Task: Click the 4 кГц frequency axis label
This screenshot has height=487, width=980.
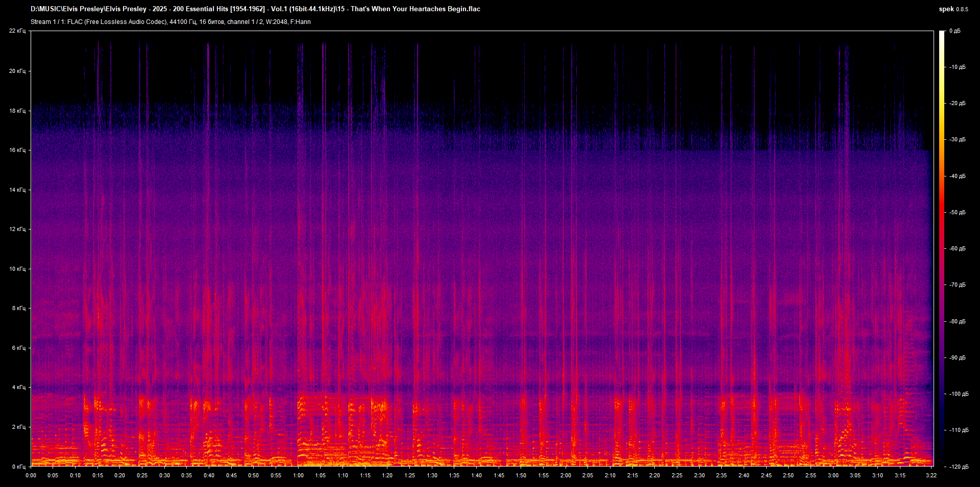Action: tap(18, 387)
